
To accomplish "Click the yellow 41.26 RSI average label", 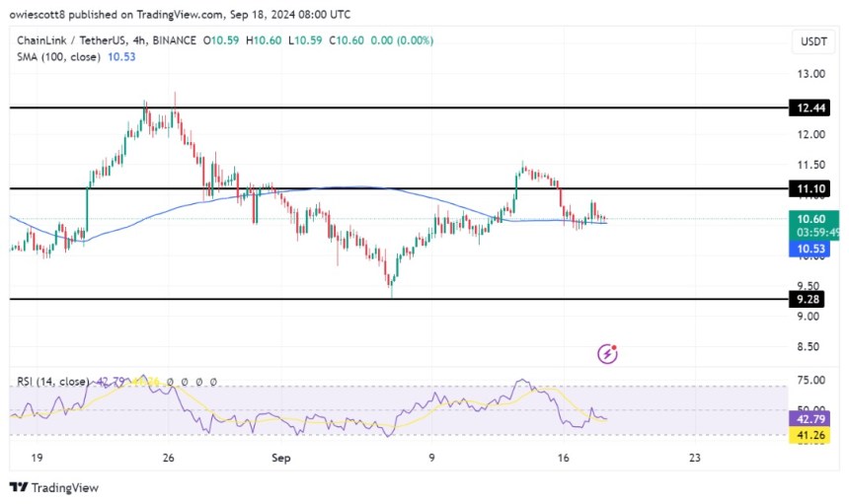I will 814,434.
